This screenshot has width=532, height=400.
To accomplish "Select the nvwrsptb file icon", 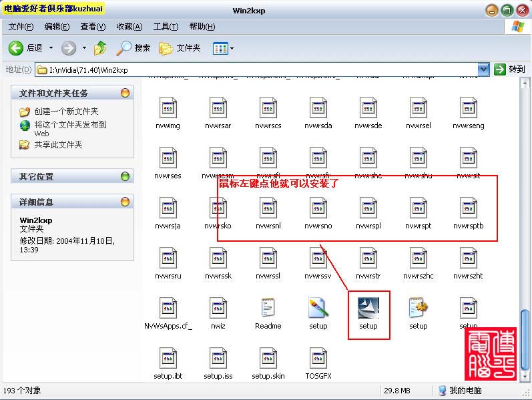I will (469, 208).
